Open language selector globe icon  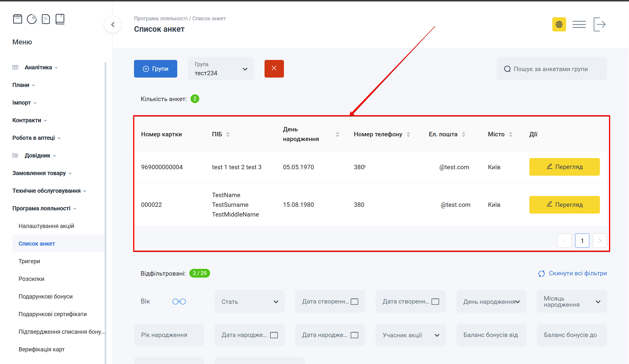tap(559, 24)
